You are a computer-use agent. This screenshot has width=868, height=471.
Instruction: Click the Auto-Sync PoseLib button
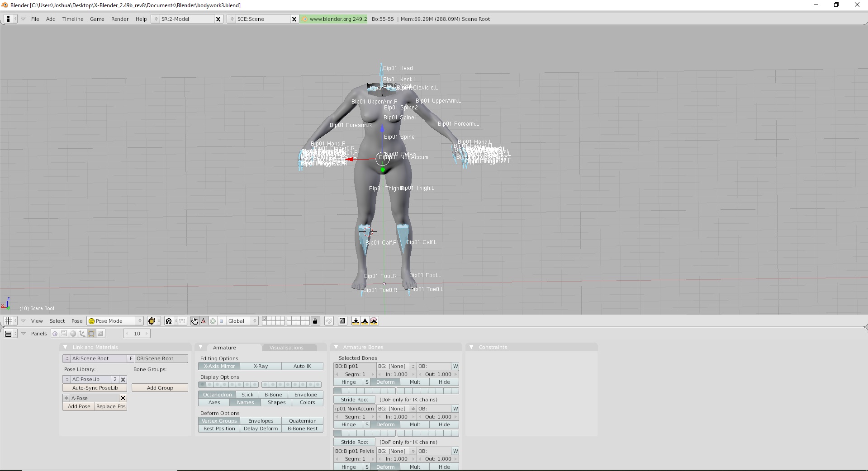(94, 387)
